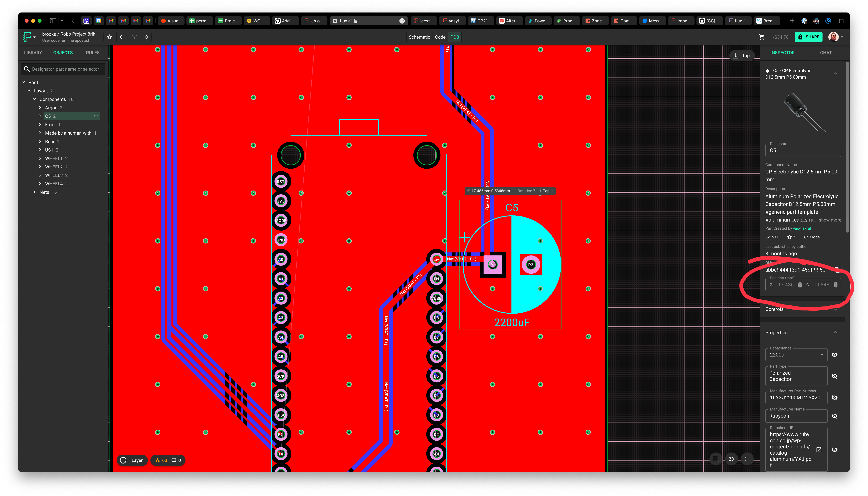Select the 'Made by a human with' row
This screenshot has width=868, height=496.
click(68, 133)
